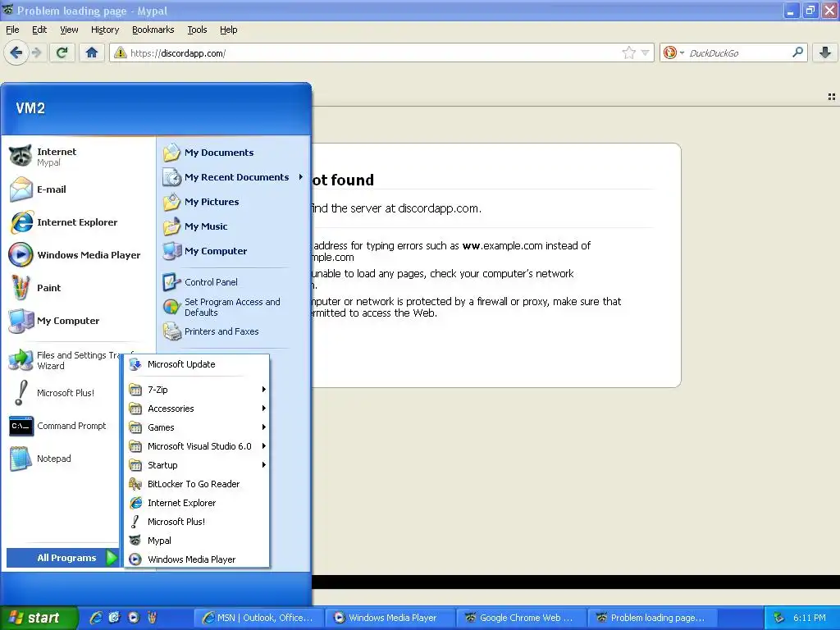Launch Paint from the Start menu
The width and height of the screenshot is (840, 630).
tap(80, 288)
